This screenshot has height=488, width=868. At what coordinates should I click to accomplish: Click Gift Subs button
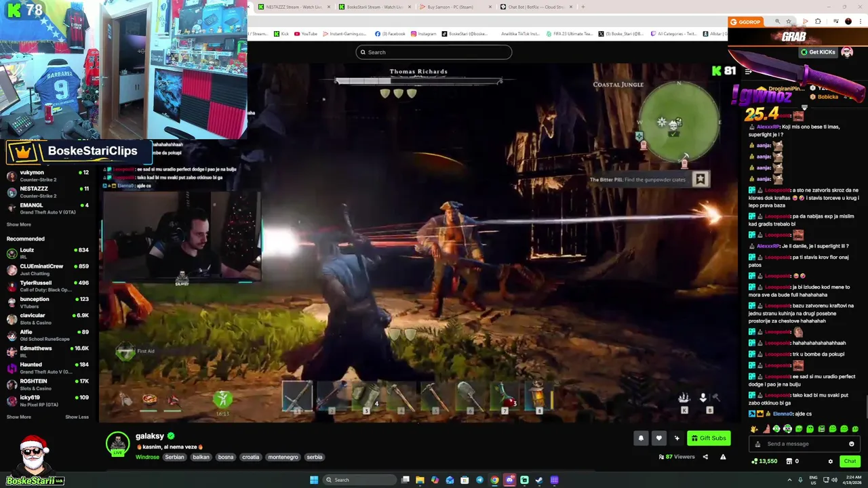point(709,438)
